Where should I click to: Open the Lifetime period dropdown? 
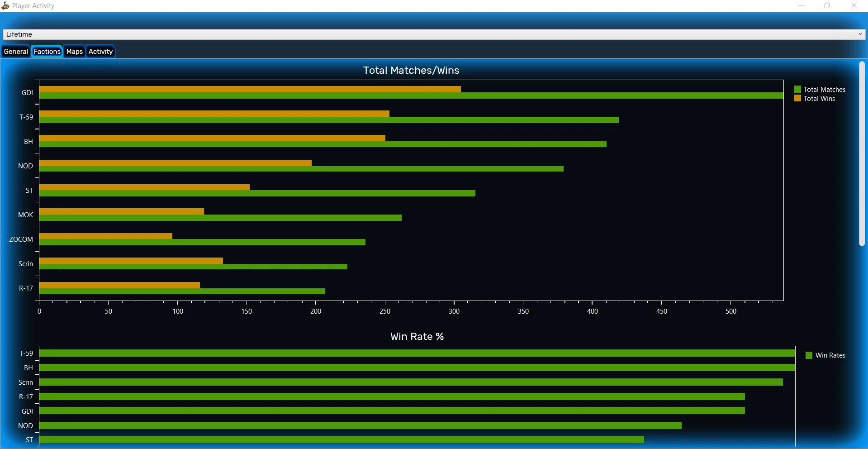point(434,34)
